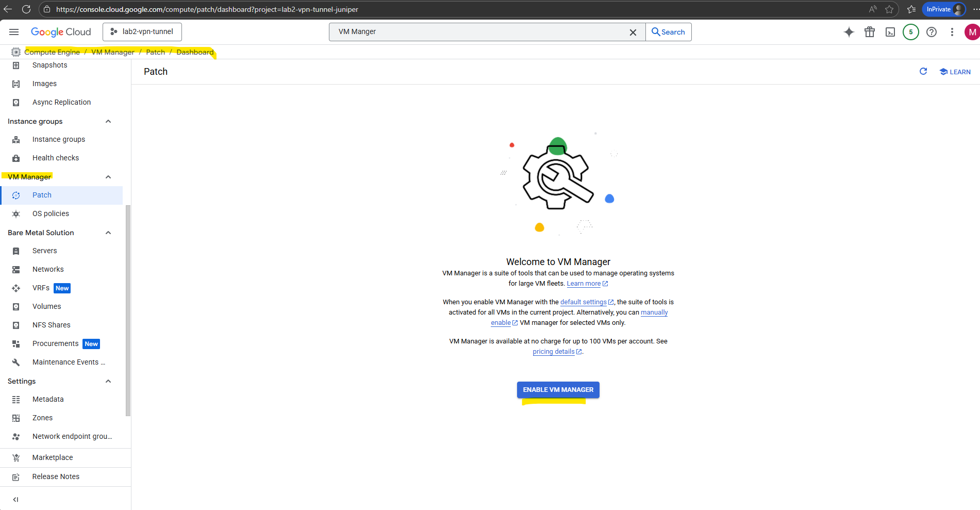Click the Search button

[x=669, y=32]
